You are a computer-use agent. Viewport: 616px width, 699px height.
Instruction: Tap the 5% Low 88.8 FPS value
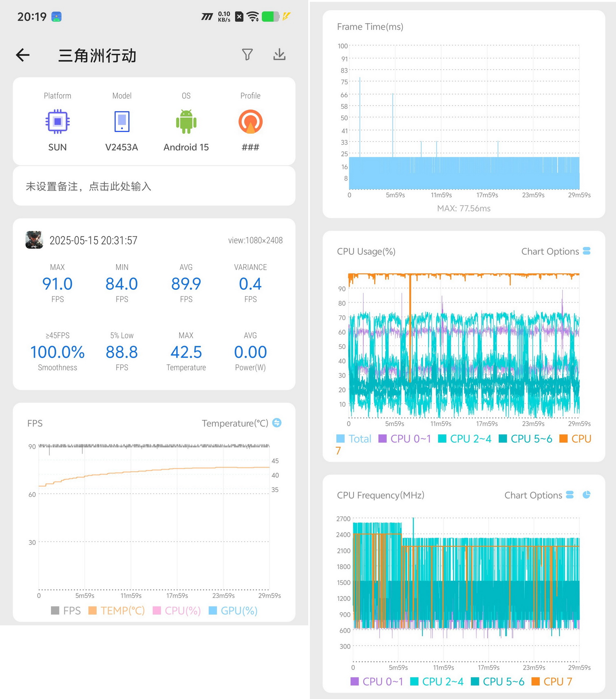pyautogui.click(x=122, y=352)
